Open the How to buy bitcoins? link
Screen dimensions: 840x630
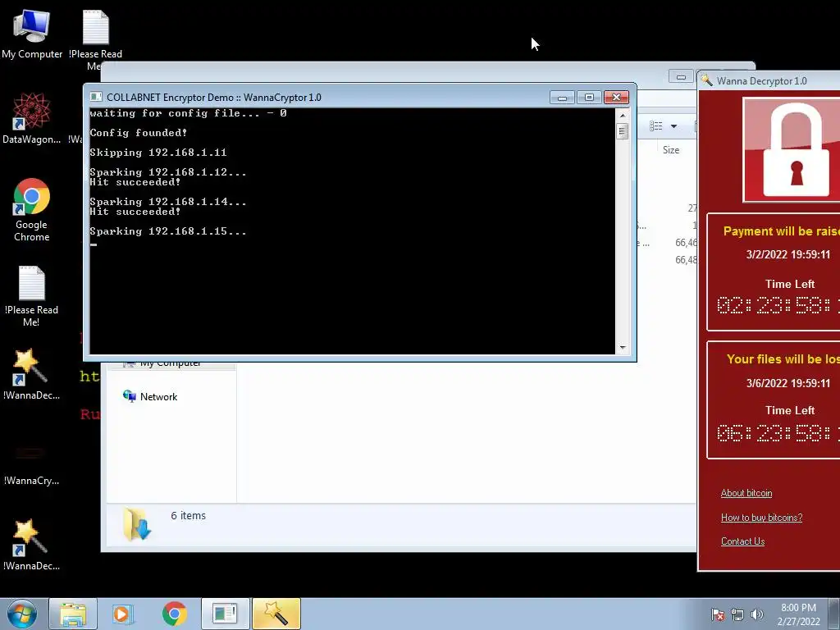coord(761,518)
